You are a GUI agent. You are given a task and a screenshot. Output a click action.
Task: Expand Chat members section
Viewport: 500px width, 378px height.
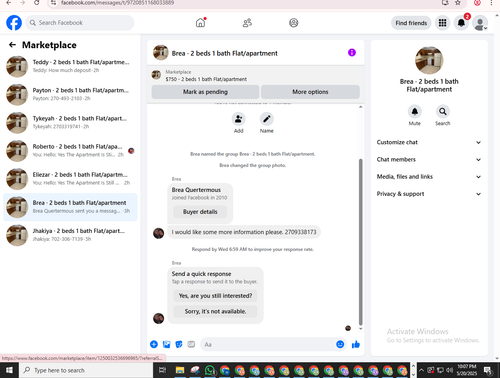429,159
